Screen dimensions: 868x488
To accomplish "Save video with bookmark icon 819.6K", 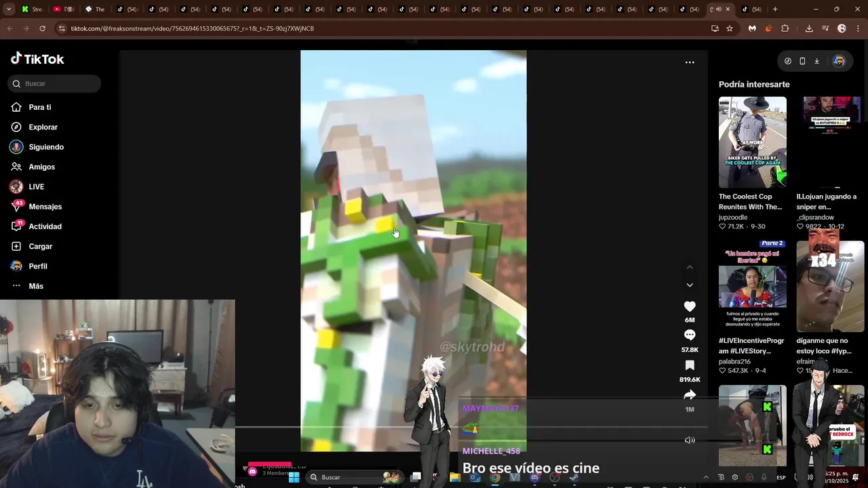I will click(690, 365).
